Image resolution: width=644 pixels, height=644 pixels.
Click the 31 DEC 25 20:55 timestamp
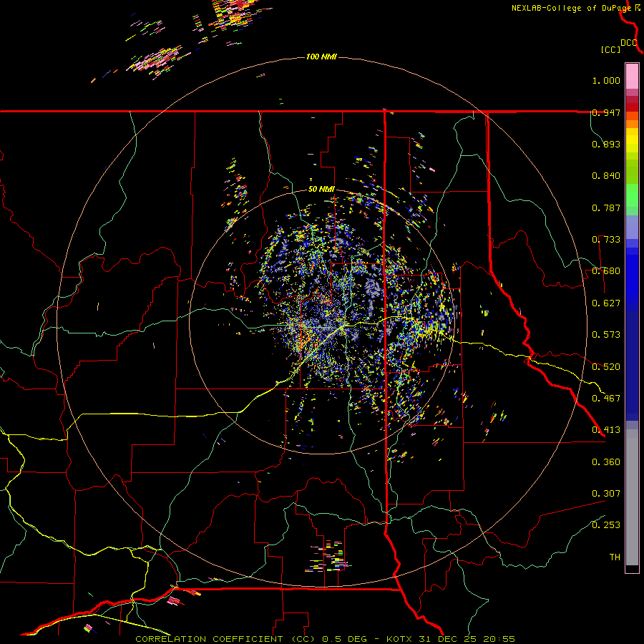[x=467, y=639]
